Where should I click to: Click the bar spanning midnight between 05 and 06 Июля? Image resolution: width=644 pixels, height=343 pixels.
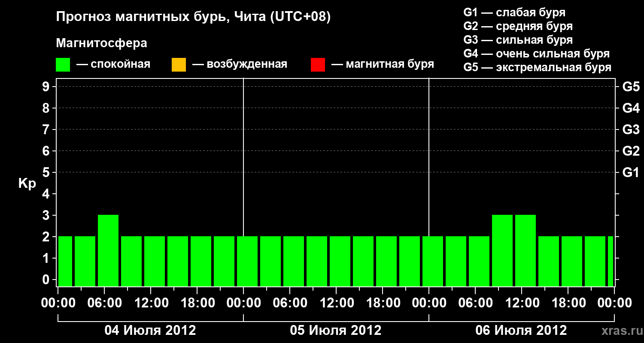[433, 261]
